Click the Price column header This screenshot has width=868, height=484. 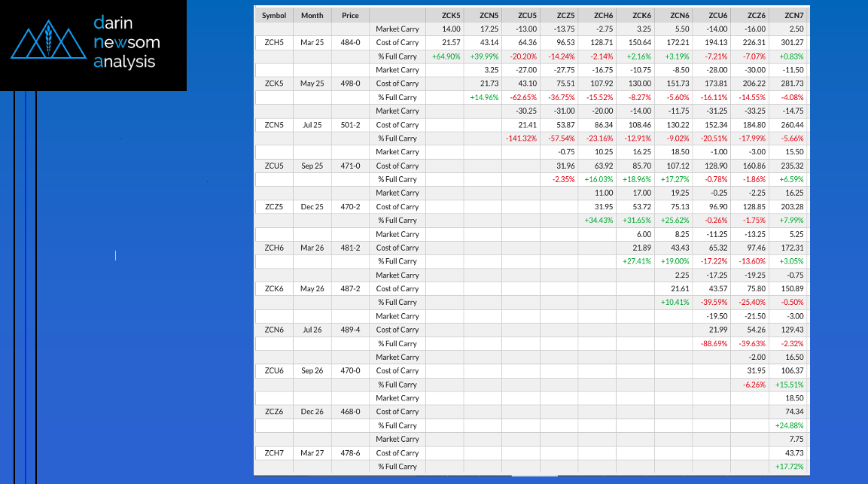(x=350, y=15)
